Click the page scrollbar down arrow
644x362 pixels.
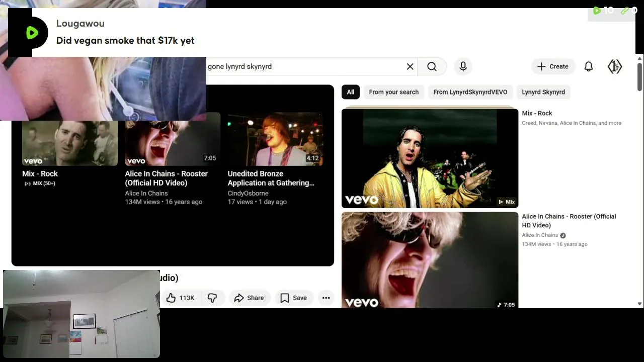tap(639, 304)
